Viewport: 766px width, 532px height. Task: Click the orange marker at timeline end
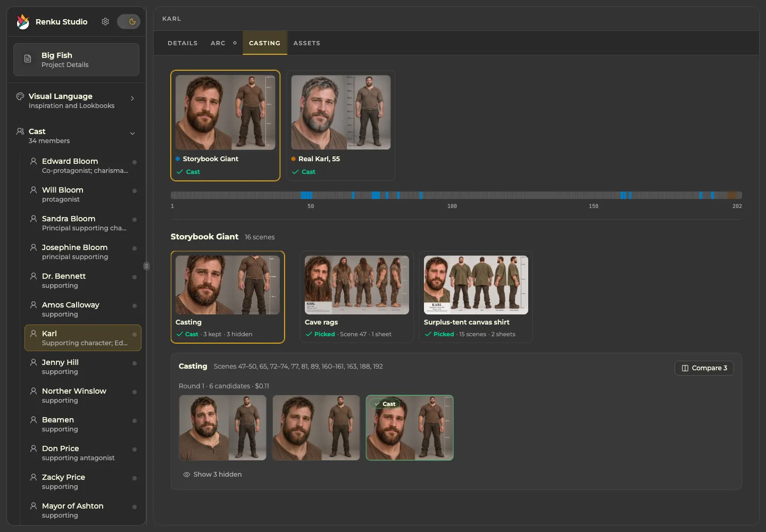tap(733, 195)
